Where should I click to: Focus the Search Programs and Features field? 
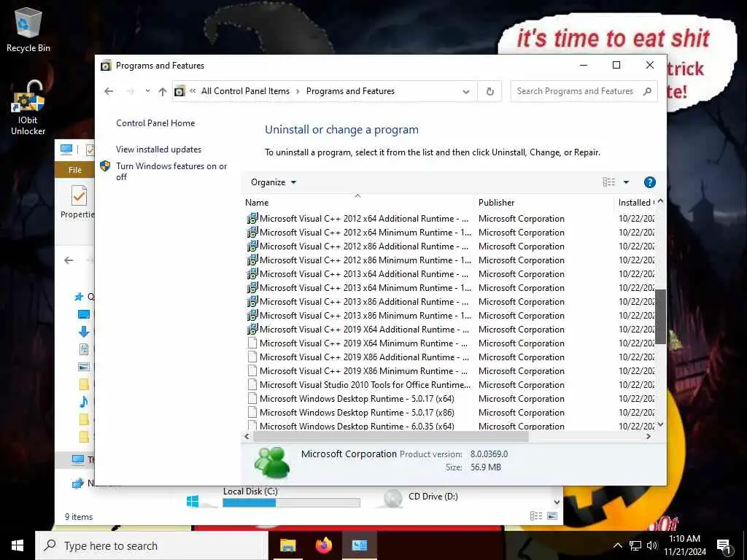pos(575,91)
